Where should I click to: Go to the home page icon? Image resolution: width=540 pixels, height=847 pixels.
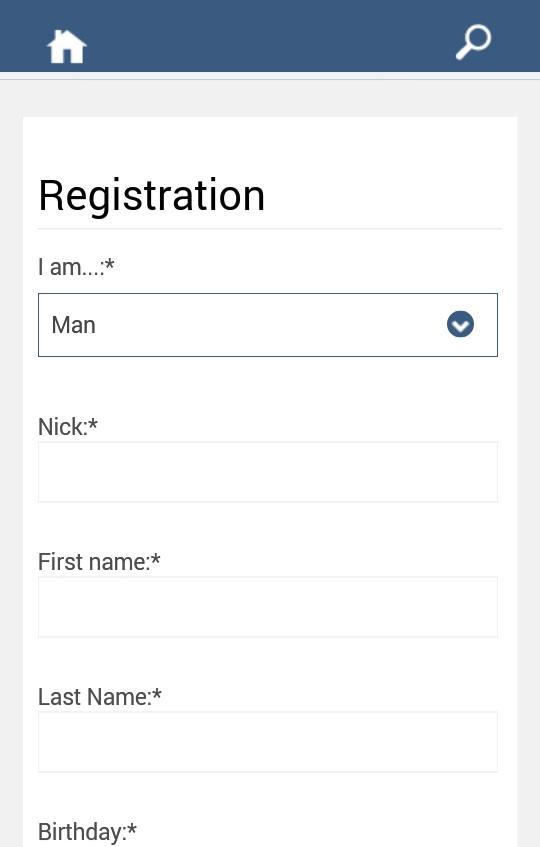click(x=66, y=46)
